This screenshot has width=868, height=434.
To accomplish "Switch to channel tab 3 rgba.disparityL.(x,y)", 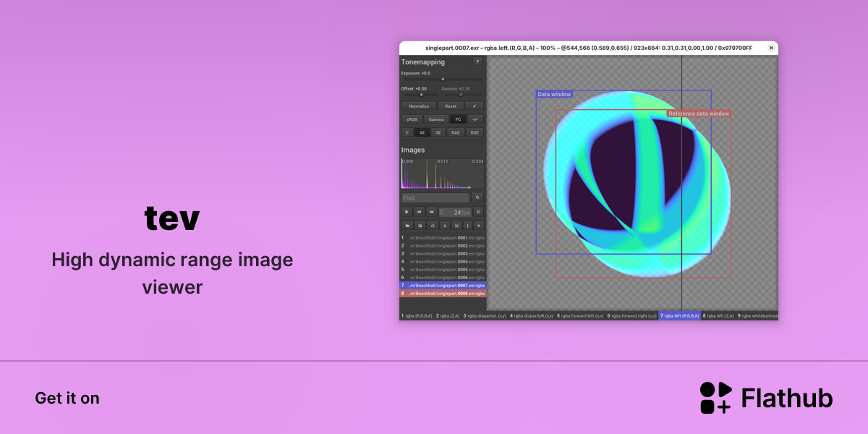I will pos(485,316).
